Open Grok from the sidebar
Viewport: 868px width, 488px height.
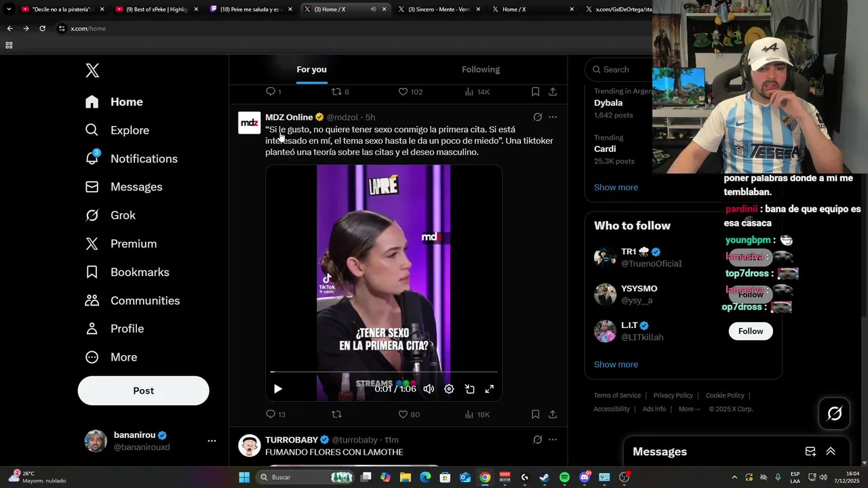tap(111, 216)
